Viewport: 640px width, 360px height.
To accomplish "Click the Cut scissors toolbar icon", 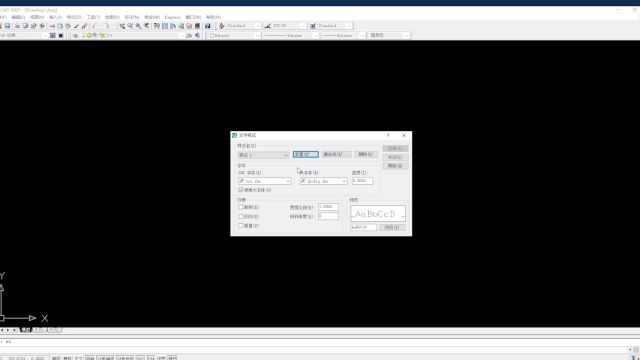I will [x=52, y=26].
